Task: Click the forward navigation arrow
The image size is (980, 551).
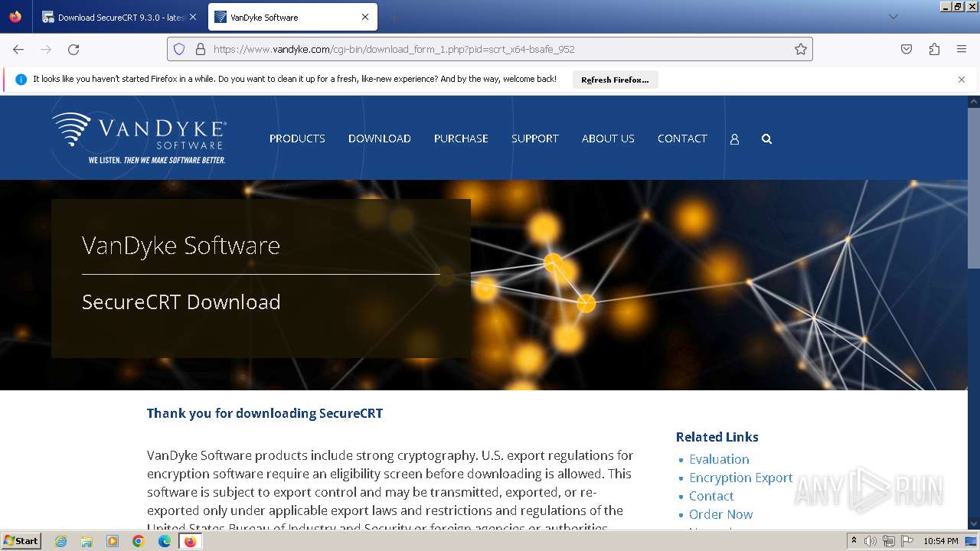Action: pyautogui.click(x=46, y=49)
